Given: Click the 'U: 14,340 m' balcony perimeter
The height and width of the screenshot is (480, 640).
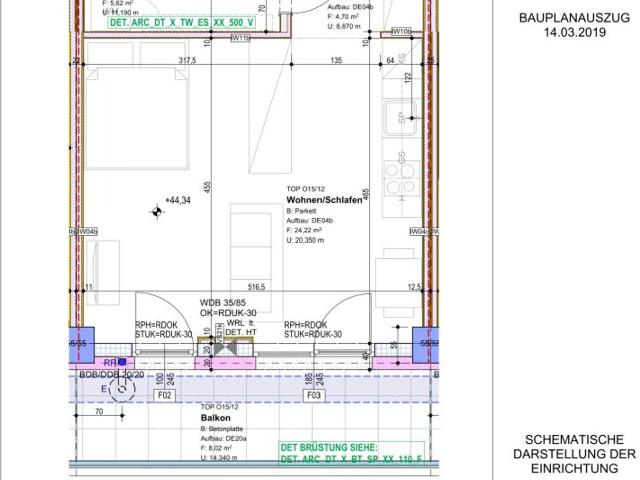Looking at the screenshot, I should point(219,458).
